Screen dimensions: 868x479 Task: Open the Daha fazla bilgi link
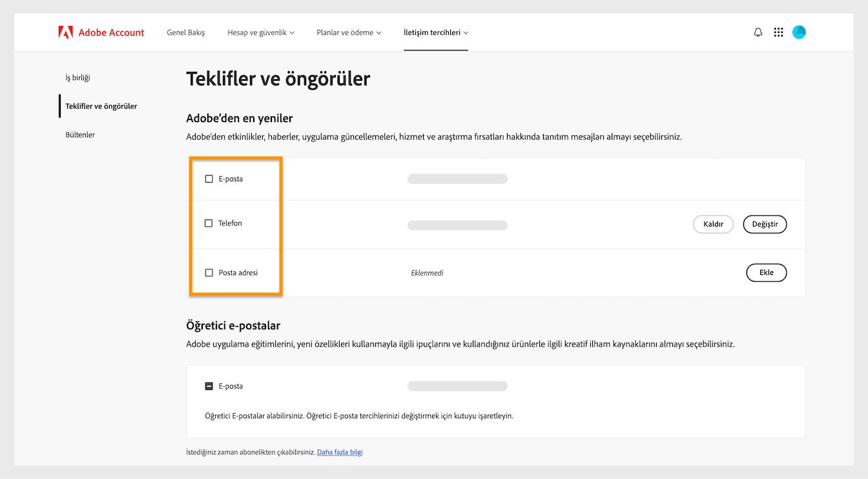[340, 452]
